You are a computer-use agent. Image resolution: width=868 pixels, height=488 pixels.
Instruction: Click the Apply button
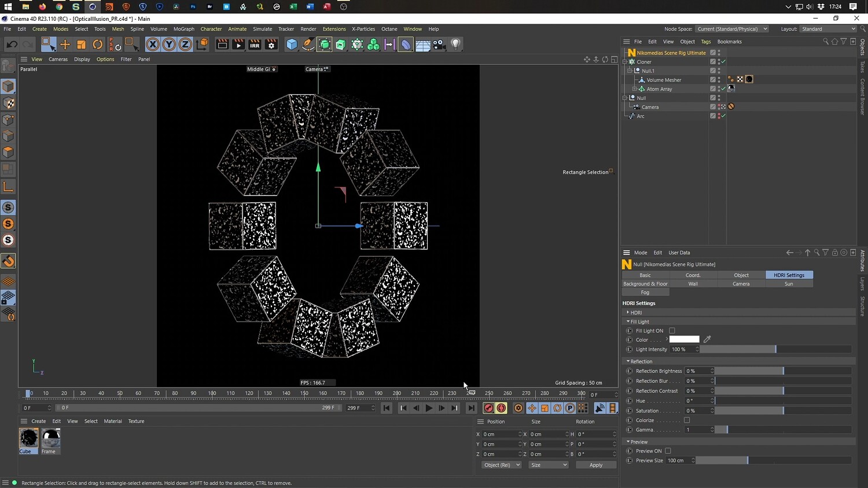[595, 465]
